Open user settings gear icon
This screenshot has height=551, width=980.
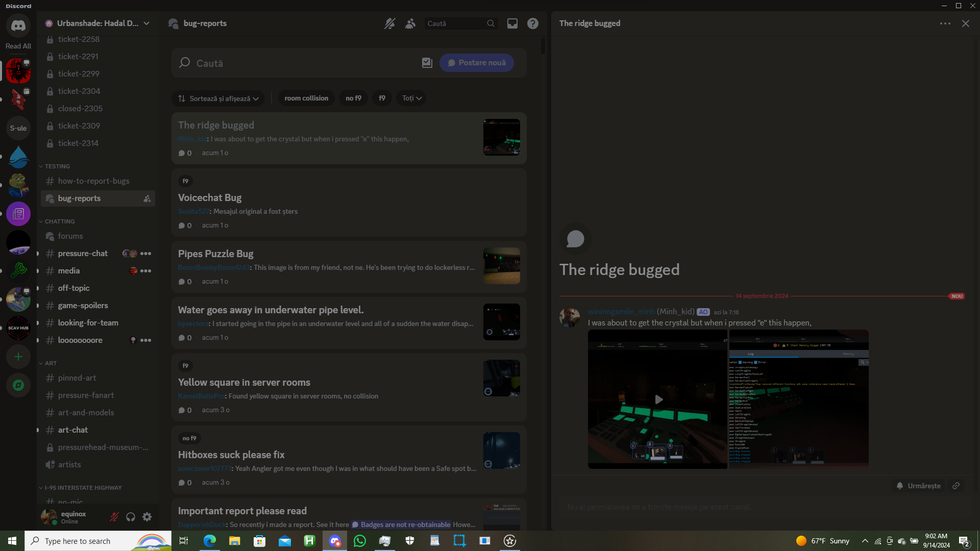click(x=147, y=517)
